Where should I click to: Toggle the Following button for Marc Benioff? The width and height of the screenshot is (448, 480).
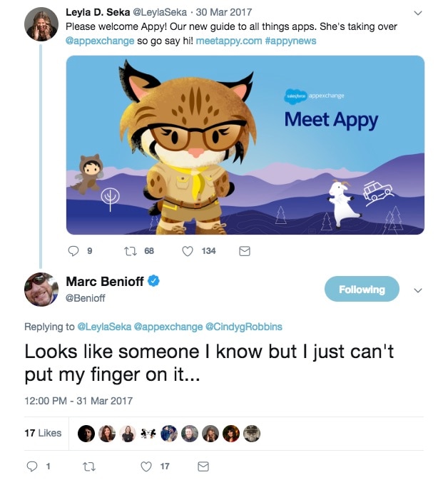[362, 290]
